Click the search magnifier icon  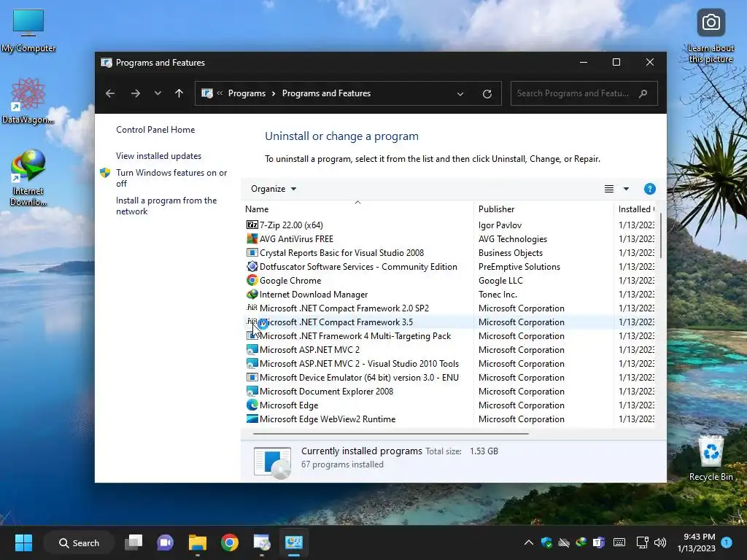pyautogui.click(x=643, y=93)
